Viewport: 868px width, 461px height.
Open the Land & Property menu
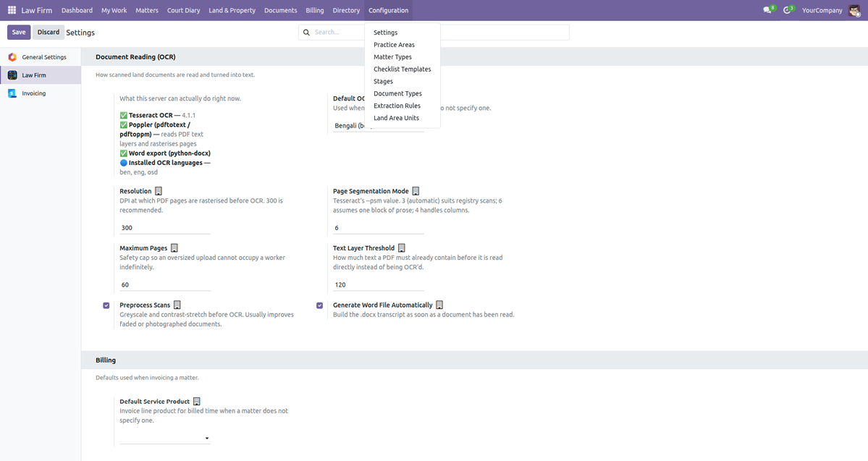tap(232, 10)
